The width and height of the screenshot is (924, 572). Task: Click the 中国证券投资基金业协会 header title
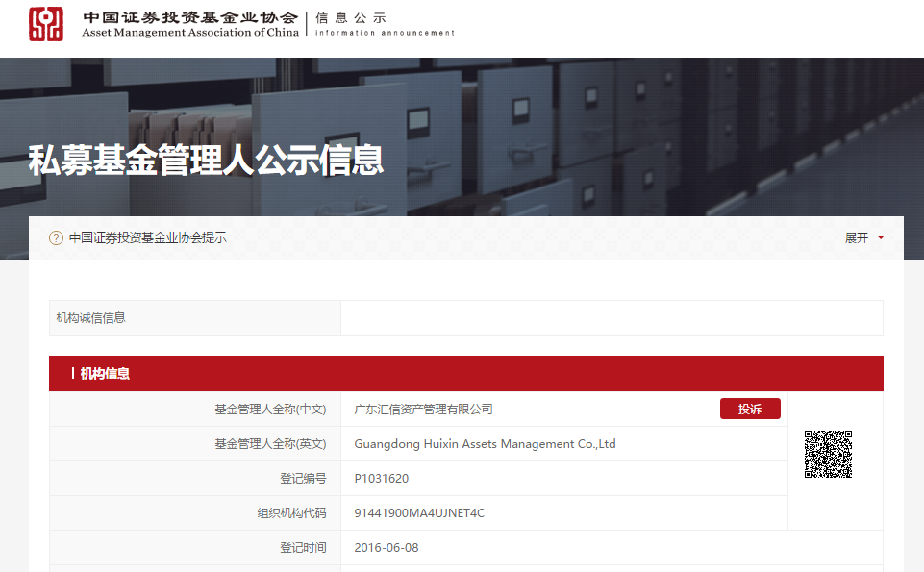[x=190, y=17]
